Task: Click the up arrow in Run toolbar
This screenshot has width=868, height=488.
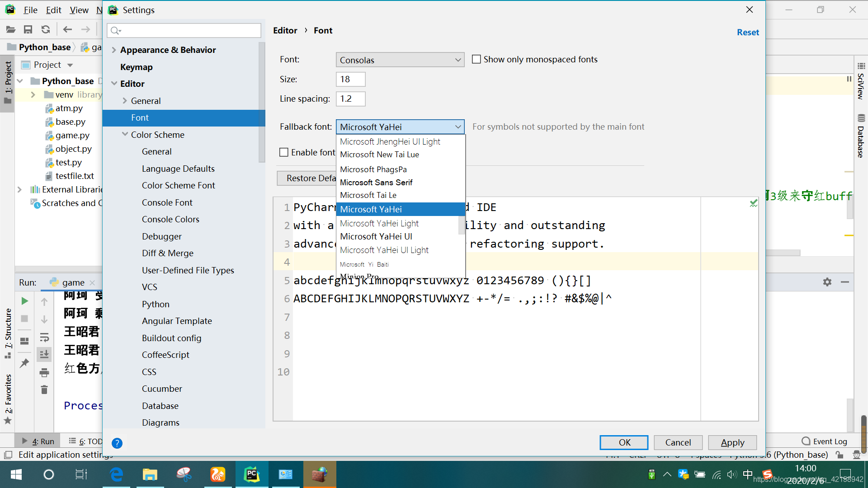Action: pyautogui.click(x=44, y=301)
